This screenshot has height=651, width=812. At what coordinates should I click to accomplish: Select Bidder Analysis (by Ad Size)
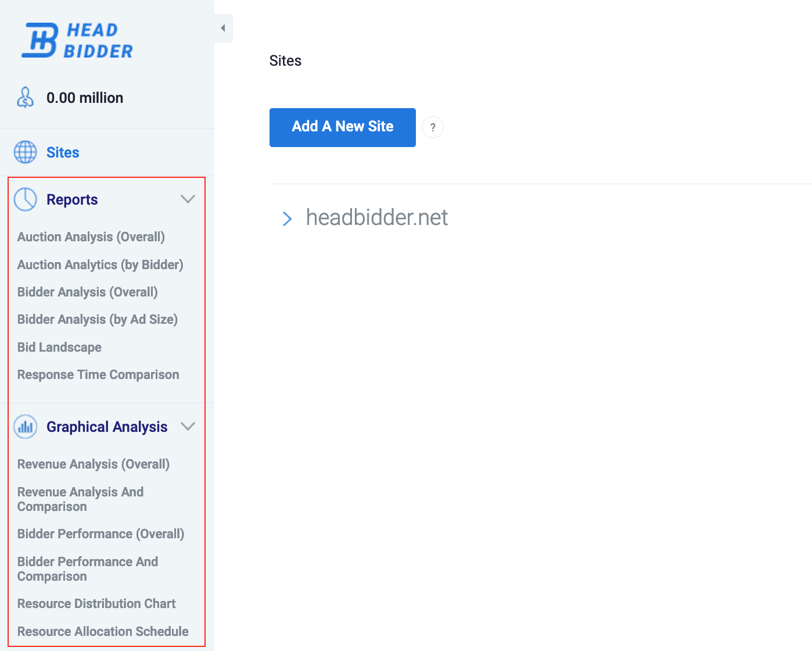(98, 320)
